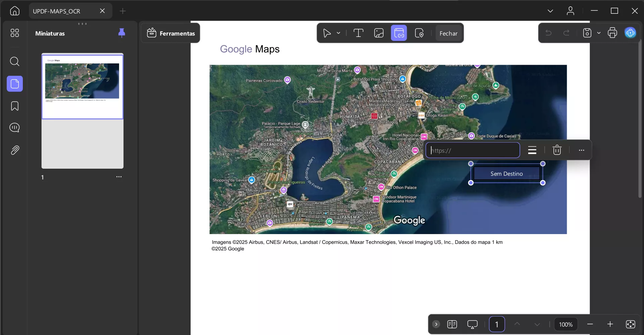Click the Miniaturas panel title
The height and width of the screenshot is (335, 644).
point(50,34)
